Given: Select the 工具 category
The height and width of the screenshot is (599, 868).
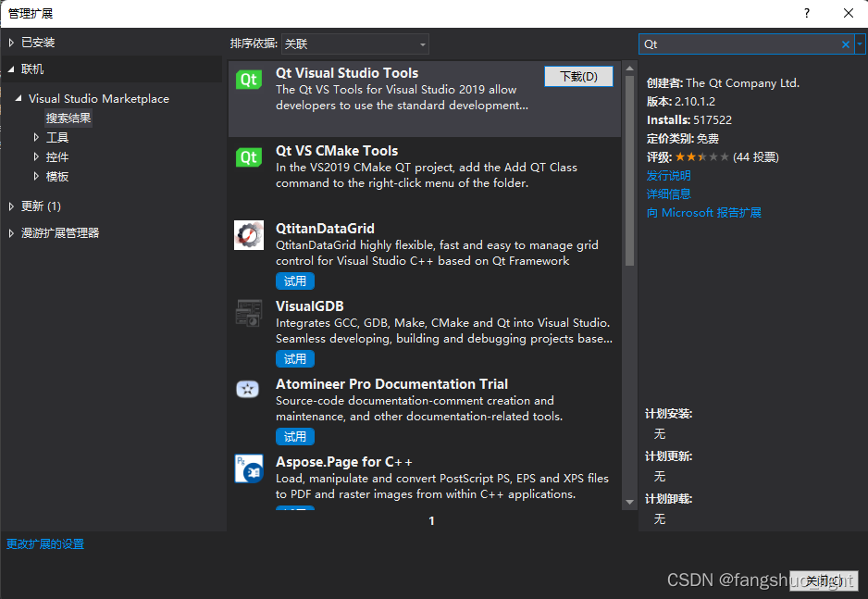Looking at the screenshot, I should (57, 137).
